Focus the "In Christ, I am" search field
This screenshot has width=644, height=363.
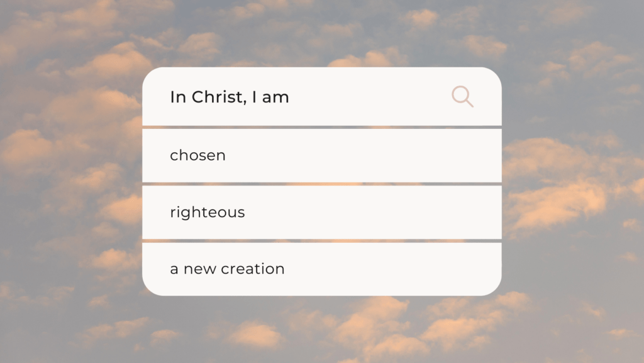(x=322, y=96)
